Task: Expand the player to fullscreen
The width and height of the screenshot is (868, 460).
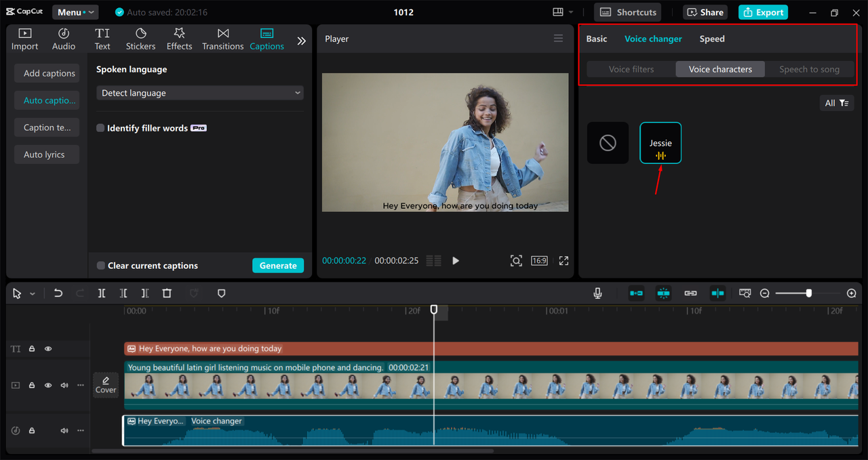Action: [564, 261]
